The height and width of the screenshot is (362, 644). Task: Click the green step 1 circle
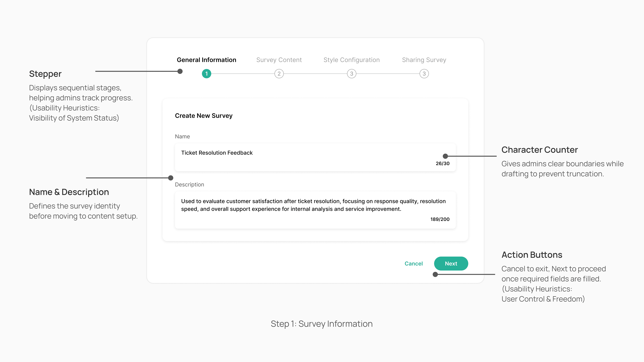(206, 74)
